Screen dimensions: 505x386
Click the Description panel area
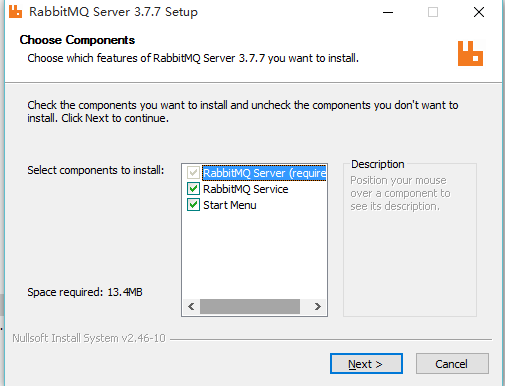(410, 239)
